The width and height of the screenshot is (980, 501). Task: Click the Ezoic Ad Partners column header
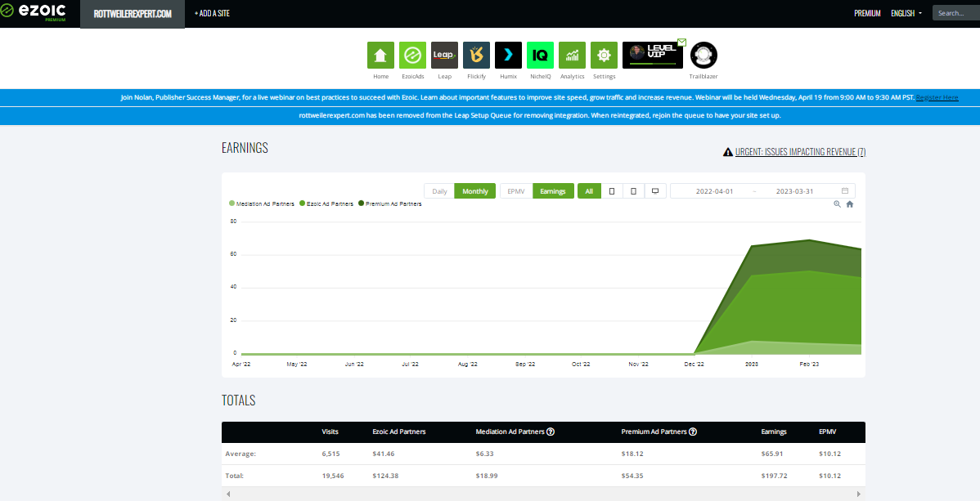pyautogui.click(x=398, y=432)
